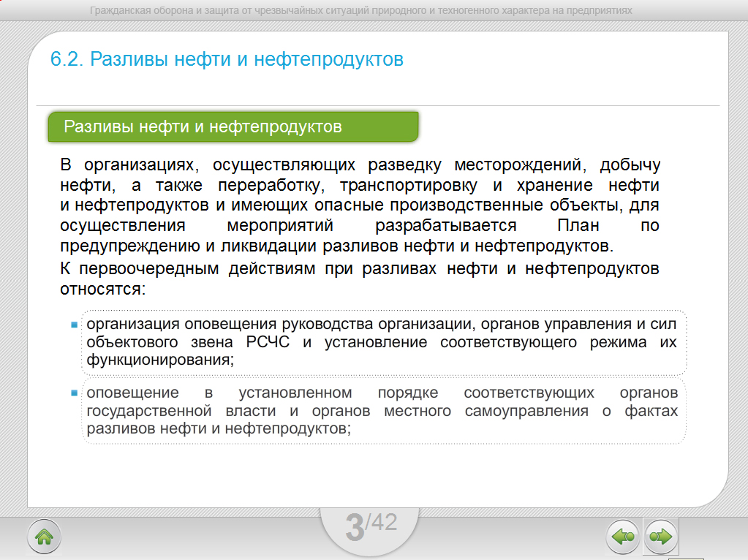Click the green Разливы нефти и нефтепродуктов banner
This screenshot has height=560, width=748.
click(x=233, y=127)
